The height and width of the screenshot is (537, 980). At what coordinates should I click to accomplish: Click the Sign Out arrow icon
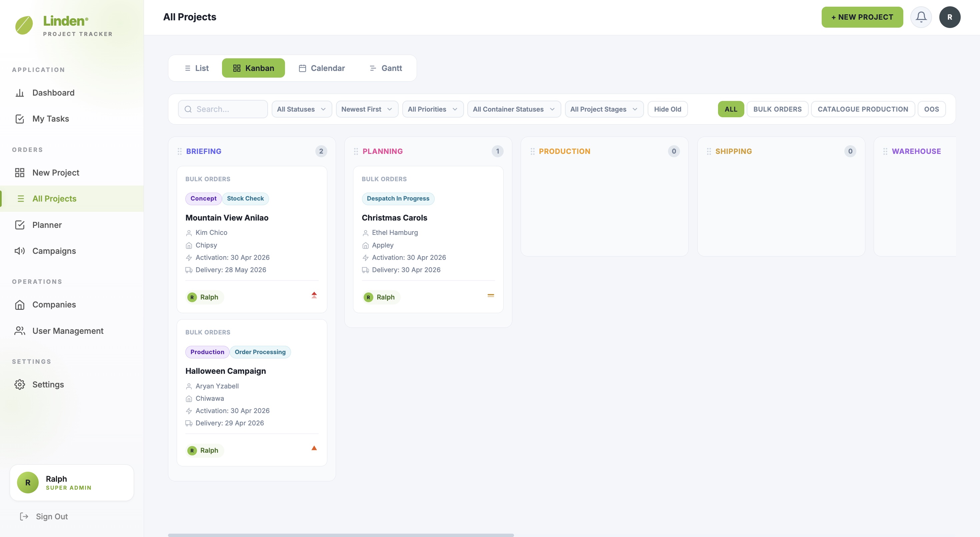[24, 516]
